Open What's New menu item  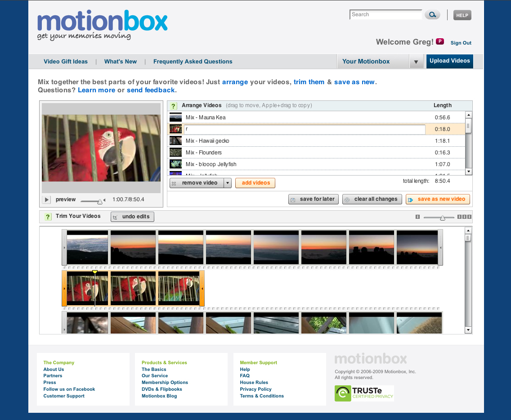120,61
